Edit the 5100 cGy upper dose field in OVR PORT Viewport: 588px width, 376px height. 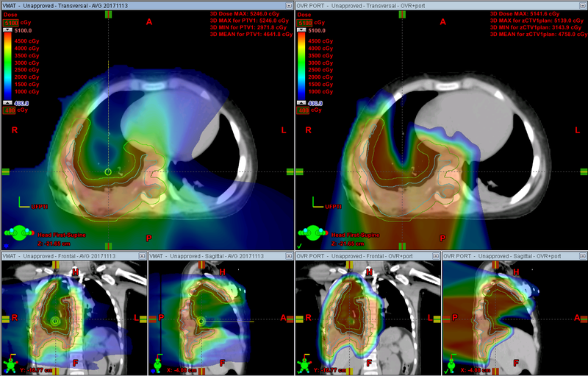(304, 23)
